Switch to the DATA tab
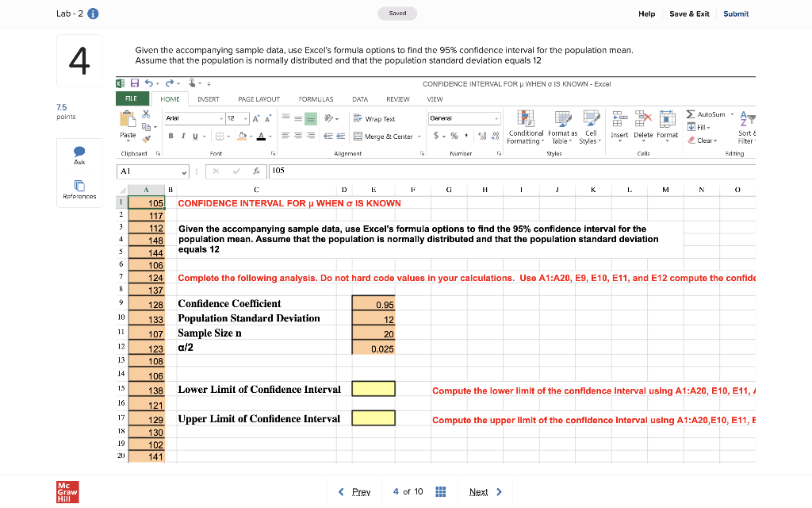 (360, 99)
